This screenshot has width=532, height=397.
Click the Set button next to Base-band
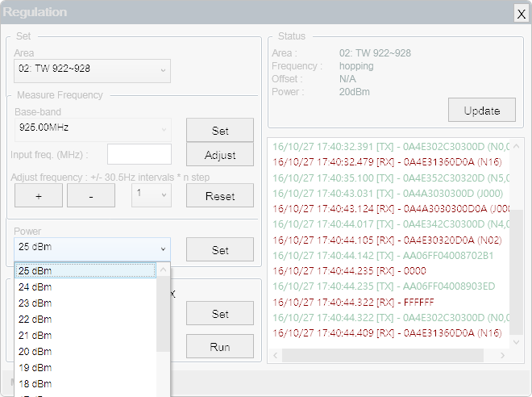pos(220,130)
